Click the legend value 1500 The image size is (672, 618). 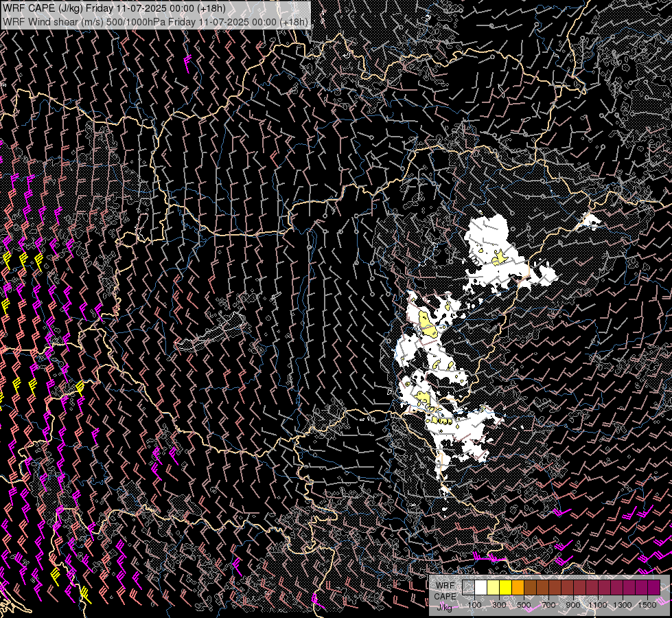[x=647, y=605]
